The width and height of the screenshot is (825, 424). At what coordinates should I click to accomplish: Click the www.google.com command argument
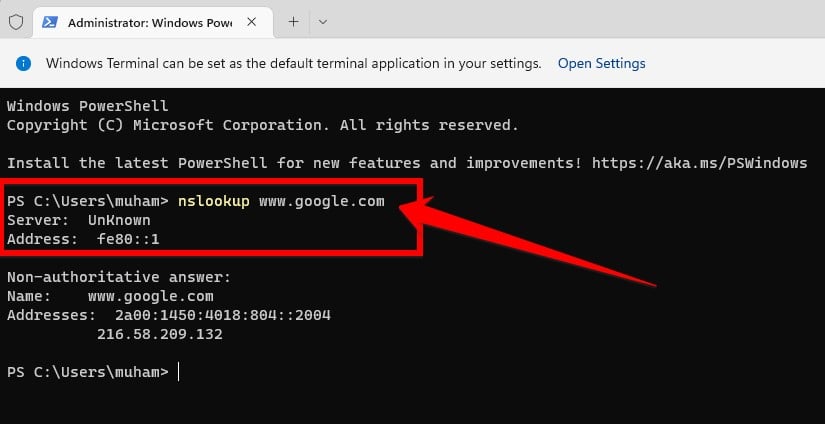click(x=321, y=201)
